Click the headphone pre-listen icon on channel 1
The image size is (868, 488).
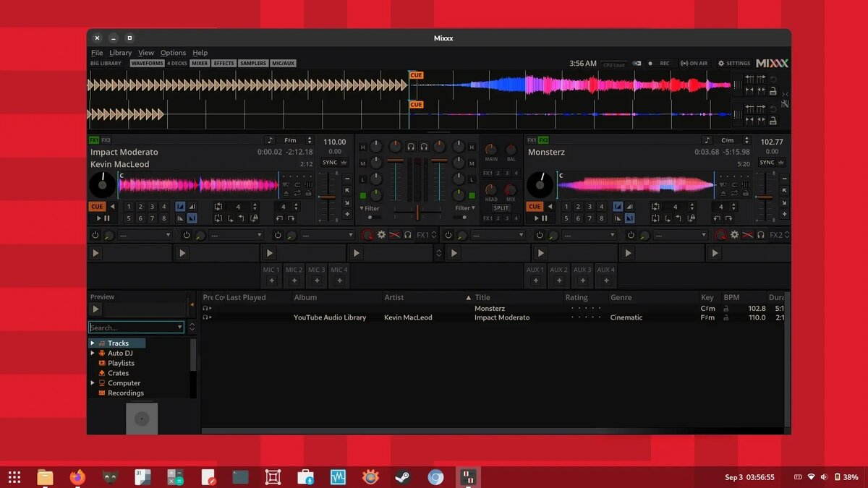(x=411, y=147)
